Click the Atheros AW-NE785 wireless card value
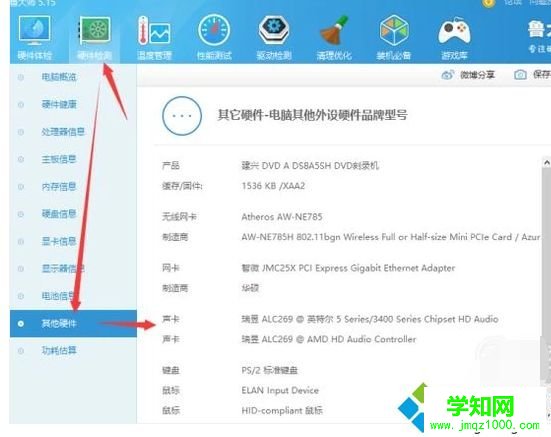This screenshot has width=551, height=437. point(282,217)
